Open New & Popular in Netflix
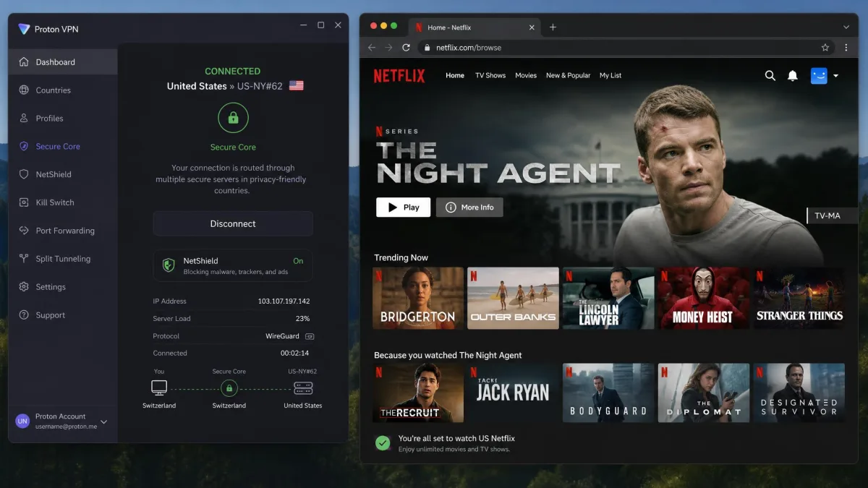The width and height of the screenshot is (868, 488). pos(568,75)
